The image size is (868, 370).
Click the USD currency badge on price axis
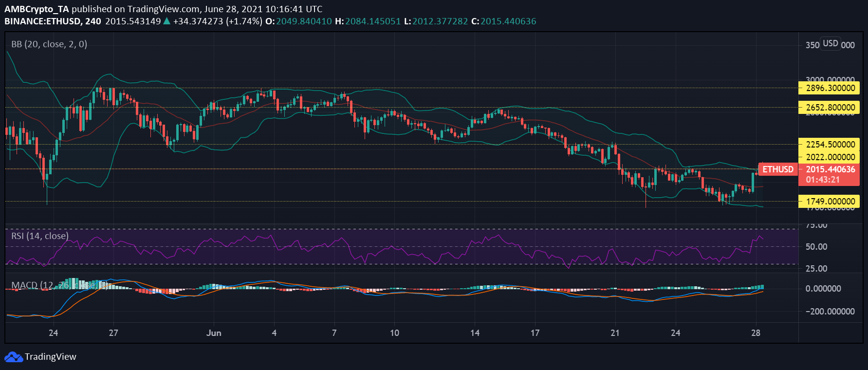(x=831, y=43)
